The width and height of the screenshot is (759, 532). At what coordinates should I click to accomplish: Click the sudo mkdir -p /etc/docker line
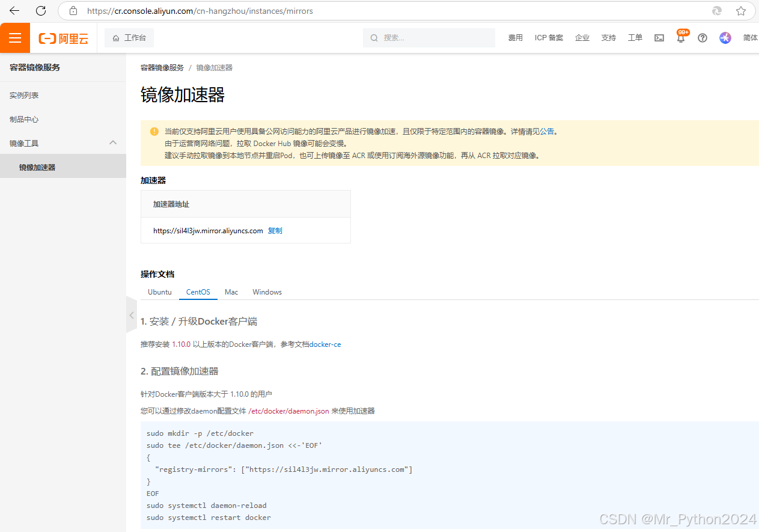[200, 433]
